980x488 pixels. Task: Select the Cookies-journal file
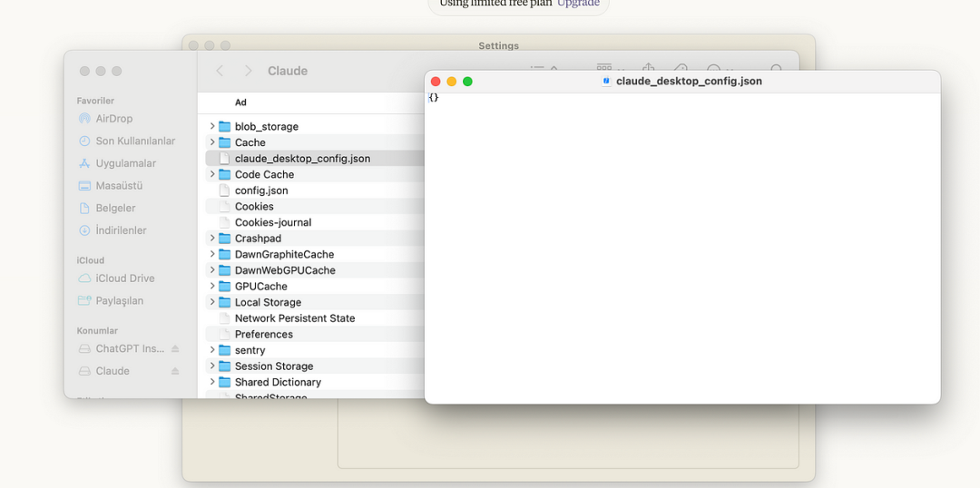[x=315, y=222]
